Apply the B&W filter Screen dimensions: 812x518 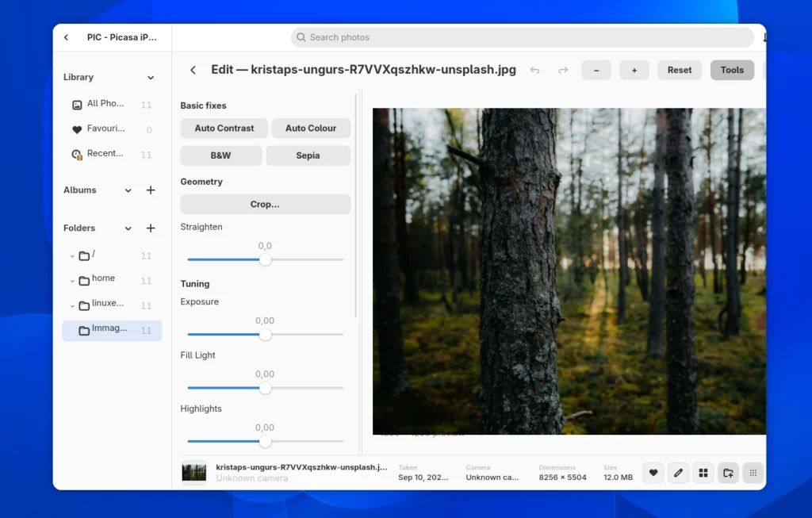(220, 155)
